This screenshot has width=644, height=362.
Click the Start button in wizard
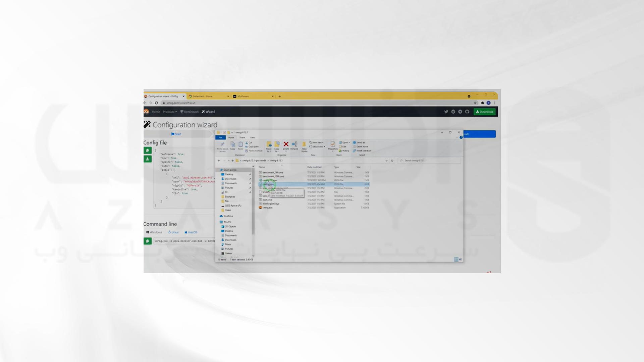pyautogui.click(x=177, y=134)
